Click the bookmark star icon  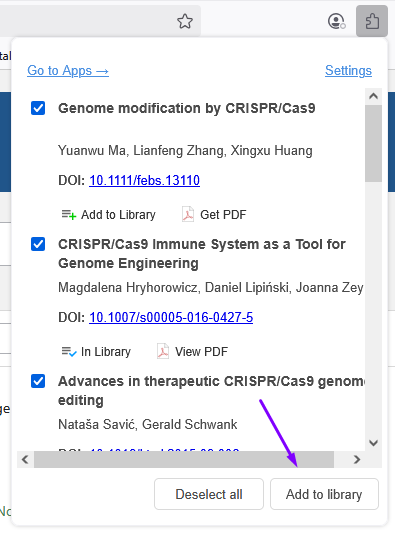coord(185,21)
